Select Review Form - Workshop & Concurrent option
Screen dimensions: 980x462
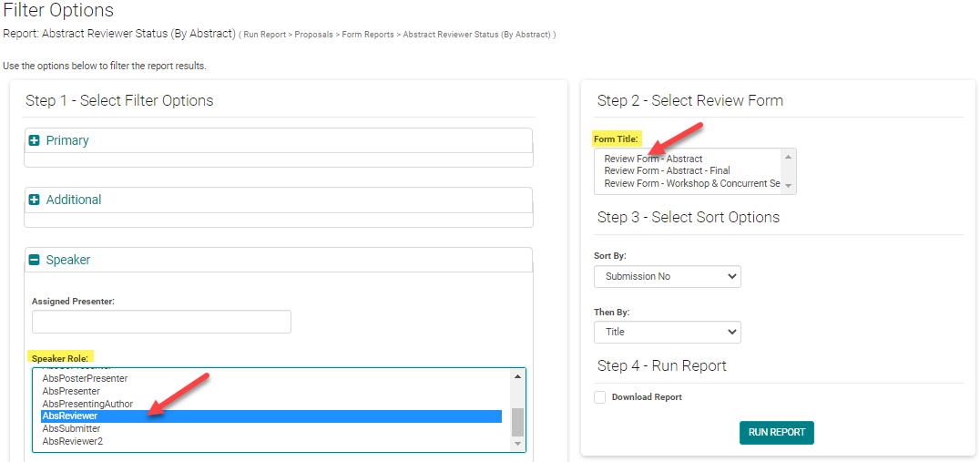(691, 183)
